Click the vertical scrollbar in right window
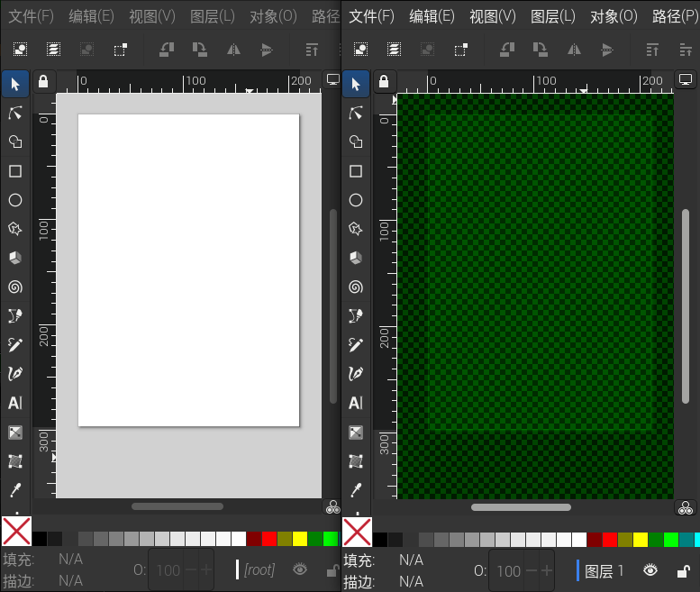This screenshot has height=592, width=700. point(686,306)
